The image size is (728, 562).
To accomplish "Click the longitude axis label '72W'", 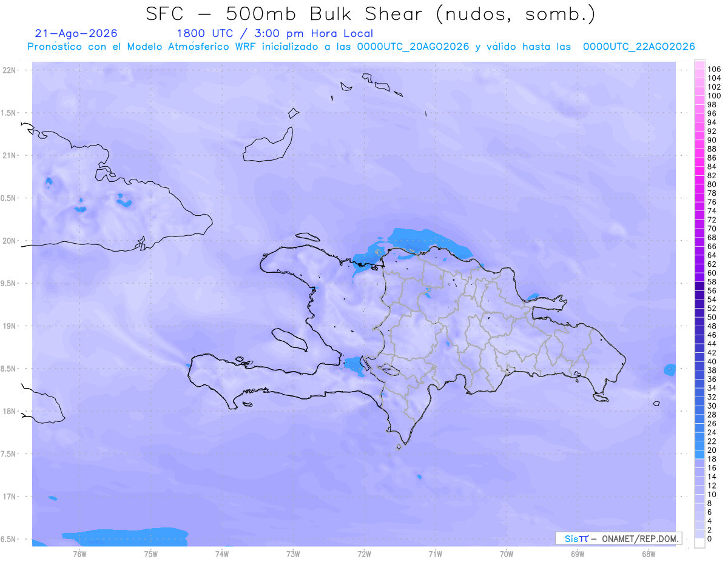I will 364,554.
